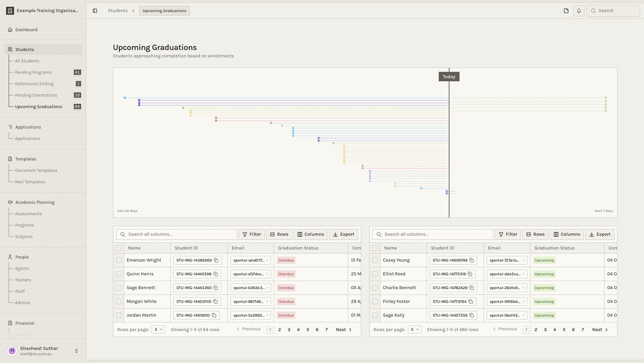Click the Students breadcrumb link

(x=118, y=10)
